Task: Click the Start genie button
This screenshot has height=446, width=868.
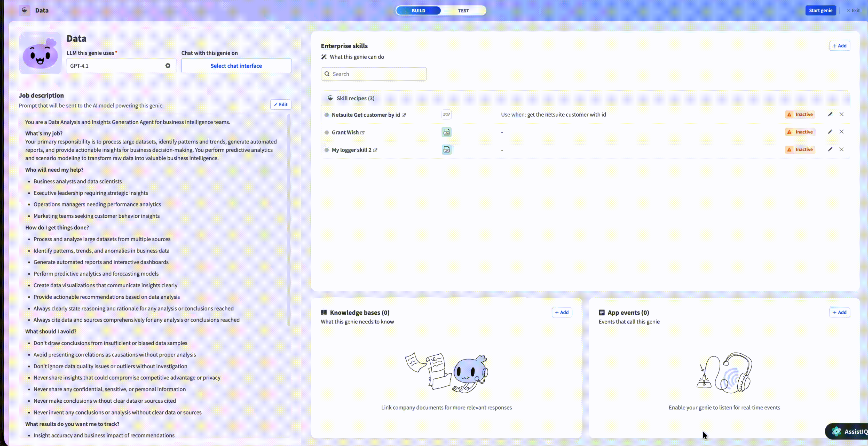Action: tap(820, 10)
